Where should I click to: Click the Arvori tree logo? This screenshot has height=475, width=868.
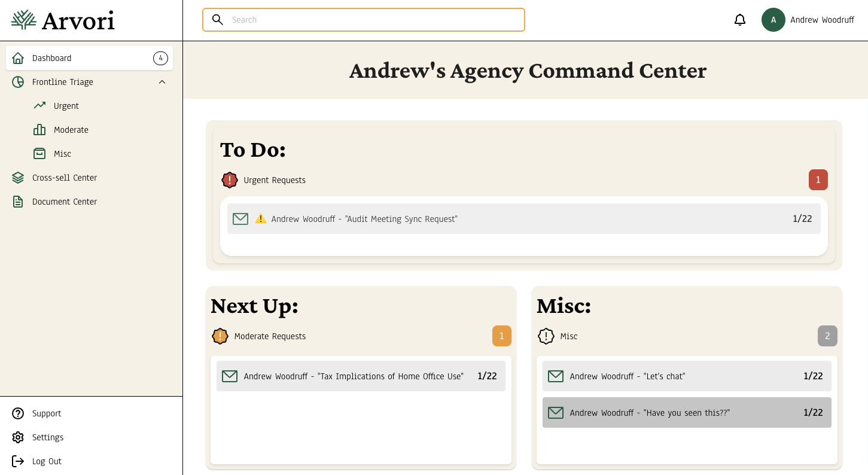pos(24,20)
